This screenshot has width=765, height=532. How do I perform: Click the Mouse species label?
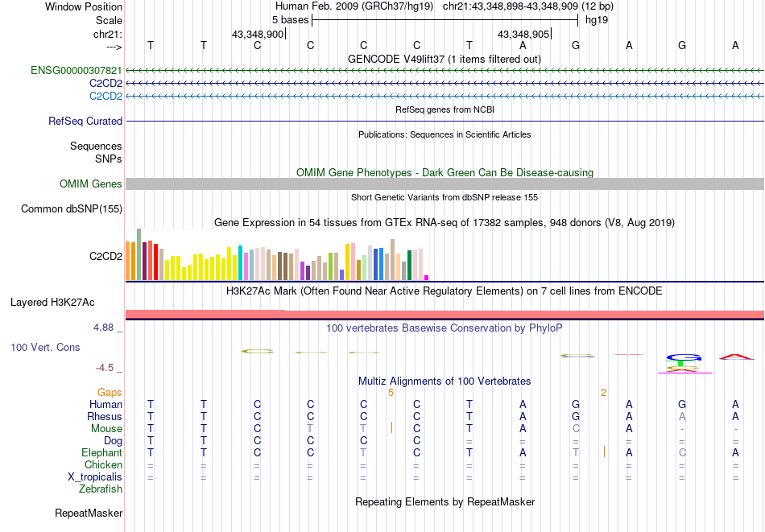pyautogui.click(x=106, y=429)
